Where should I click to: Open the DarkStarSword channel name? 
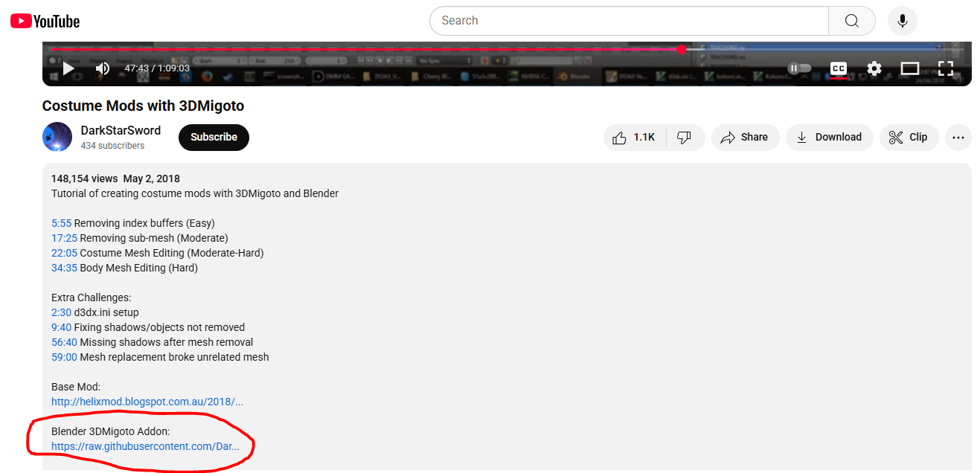[121, 130]
